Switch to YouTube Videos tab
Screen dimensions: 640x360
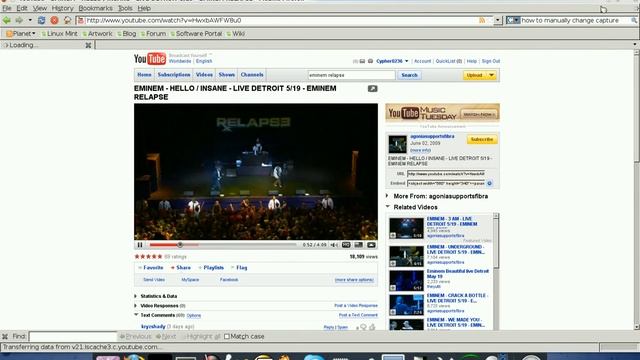click(204, 75)
